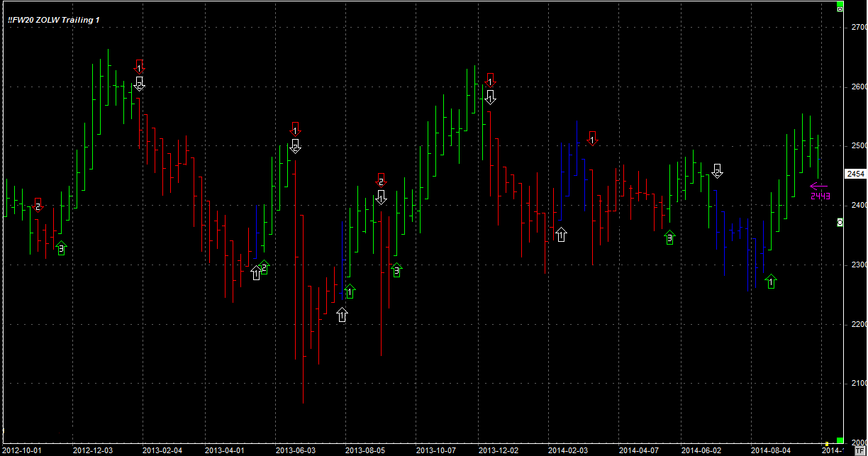Click the 2014-02-03 date label on time axis
Screen dimensions: 868x456
point(568,450)
